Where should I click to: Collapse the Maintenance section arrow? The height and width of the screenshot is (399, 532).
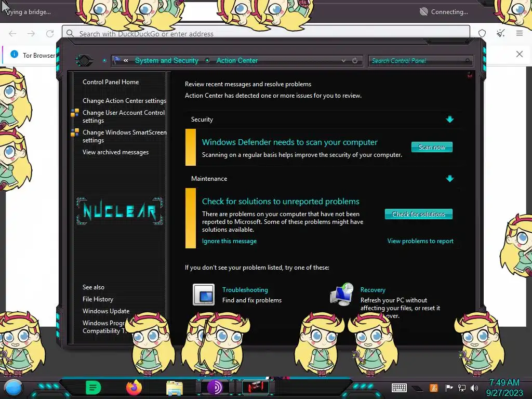(x=449, y=179)
